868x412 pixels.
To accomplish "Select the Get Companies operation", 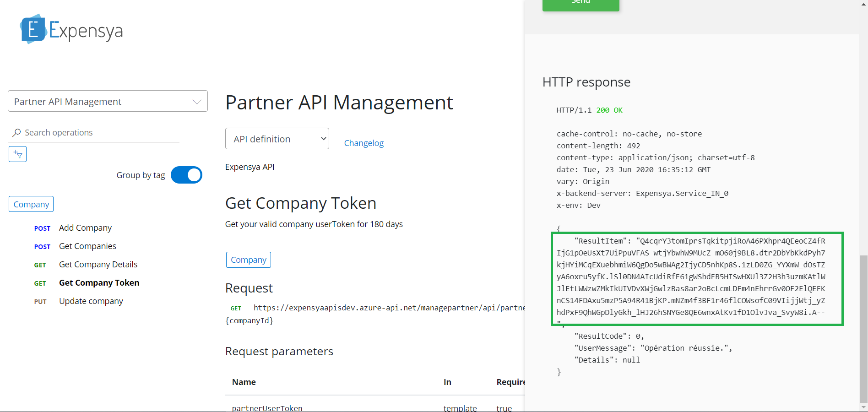I will click(x=87, y=246).
